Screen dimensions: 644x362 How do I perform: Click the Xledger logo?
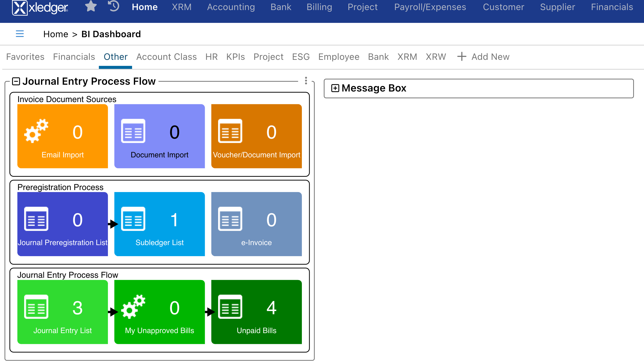39,7
